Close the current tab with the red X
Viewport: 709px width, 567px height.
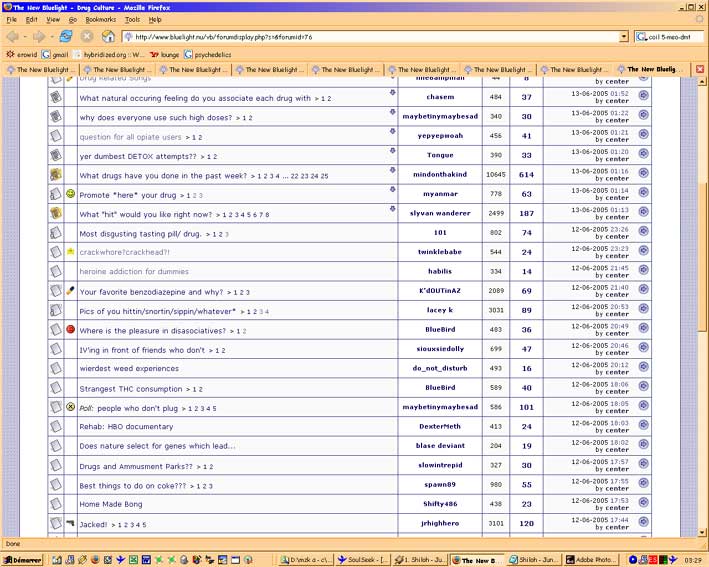pyautogui.click(x=700, y=69)
